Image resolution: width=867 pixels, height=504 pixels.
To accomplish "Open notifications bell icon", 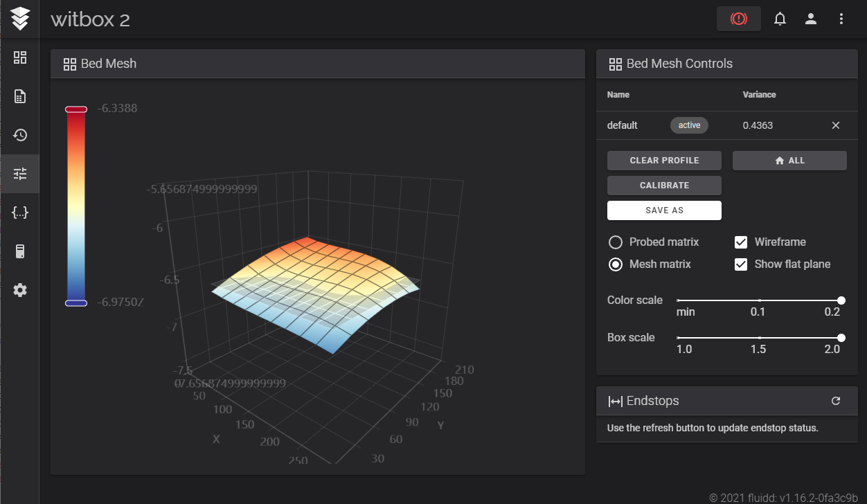I will coord(780,19).
